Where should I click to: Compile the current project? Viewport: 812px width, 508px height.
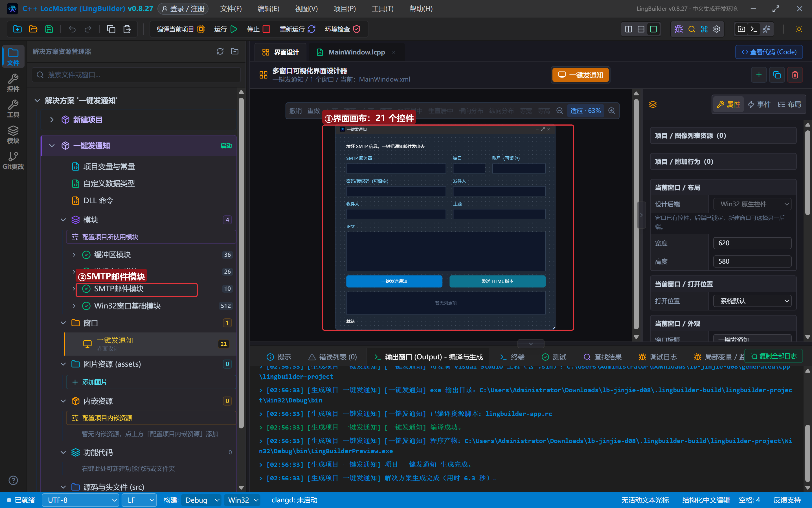(181, 29)
